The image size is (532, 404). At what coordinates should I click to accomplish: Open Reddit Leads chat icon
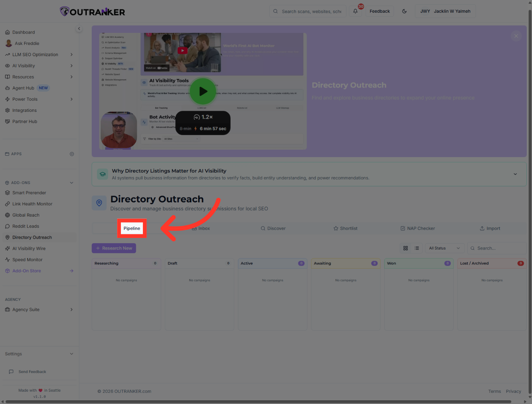point(7,226)
